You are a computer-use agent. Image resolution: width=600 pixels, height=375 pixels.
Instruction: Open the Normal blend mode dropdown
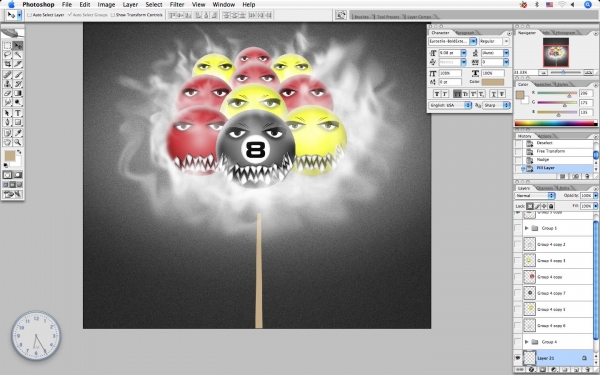pos(535,196)
